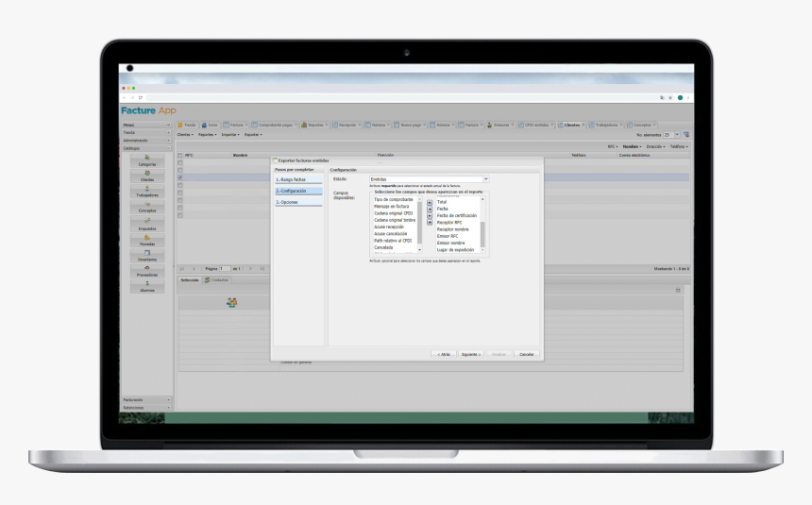Click the browser back arrow
This screenshot has height=505, width=812.
125,97
